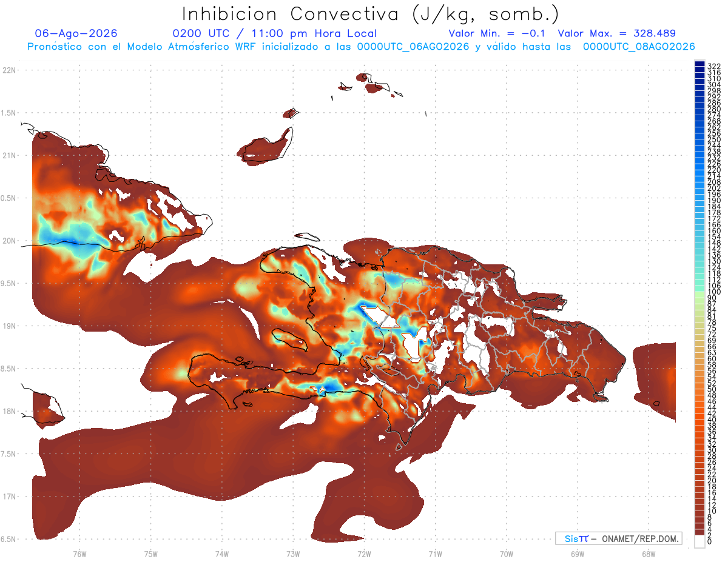The image size is (728, 562).
Task: Click the "73W" longitude label
Action: 293,554
